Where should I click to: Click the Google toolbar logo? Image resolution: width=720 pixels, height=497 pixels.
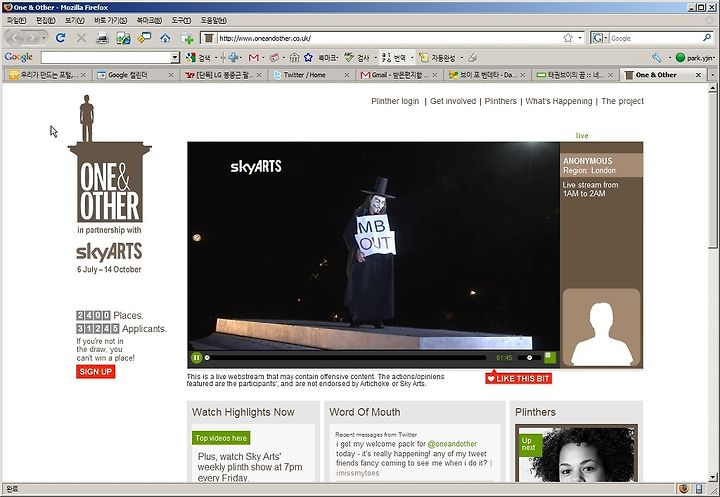(18, 57)
